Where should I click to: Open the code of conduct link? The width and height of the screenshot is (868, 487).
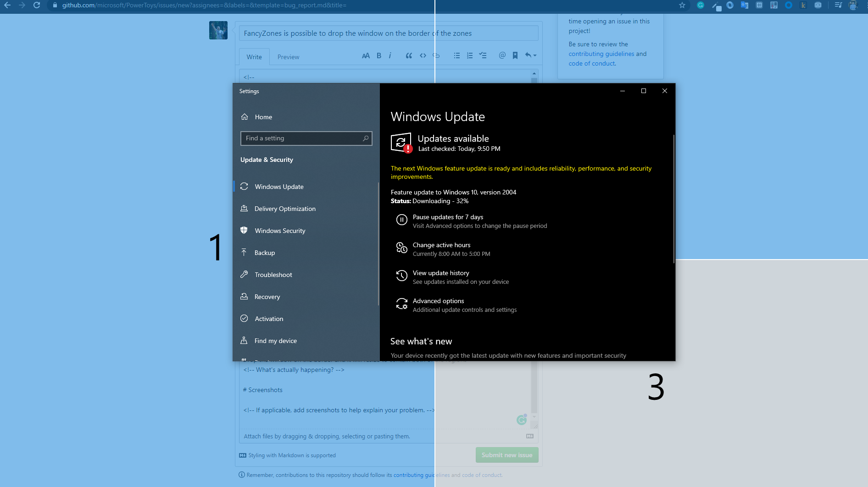click(x=591, y=63)
